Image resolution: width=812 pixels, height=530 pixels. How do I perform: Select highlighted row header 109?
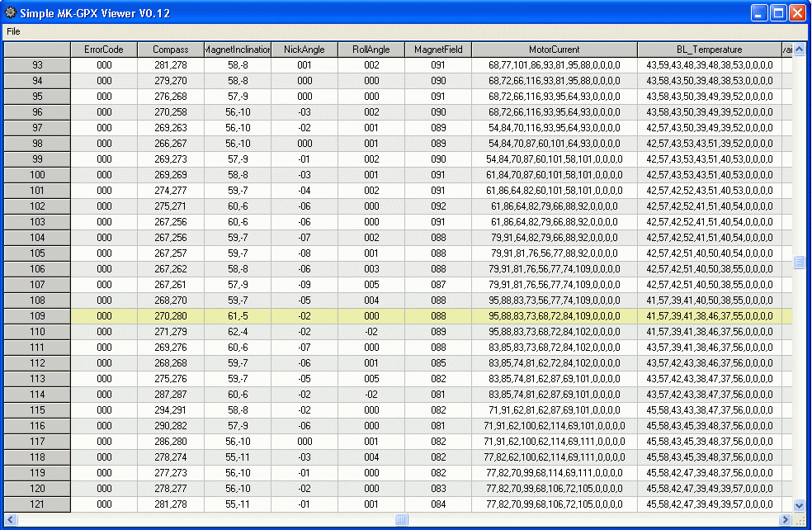37,316
